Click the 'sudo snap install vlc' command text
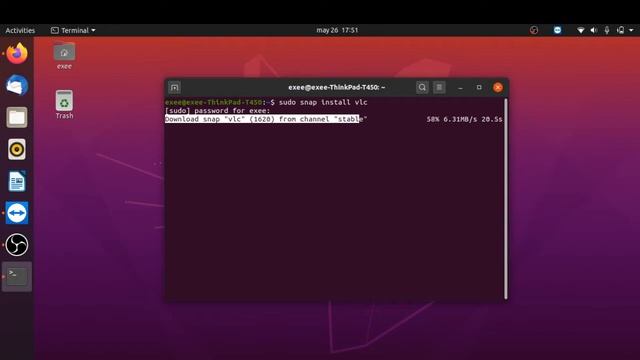Image resolution: width=640 pixels, height=360 pixels. tap(323, 102)
